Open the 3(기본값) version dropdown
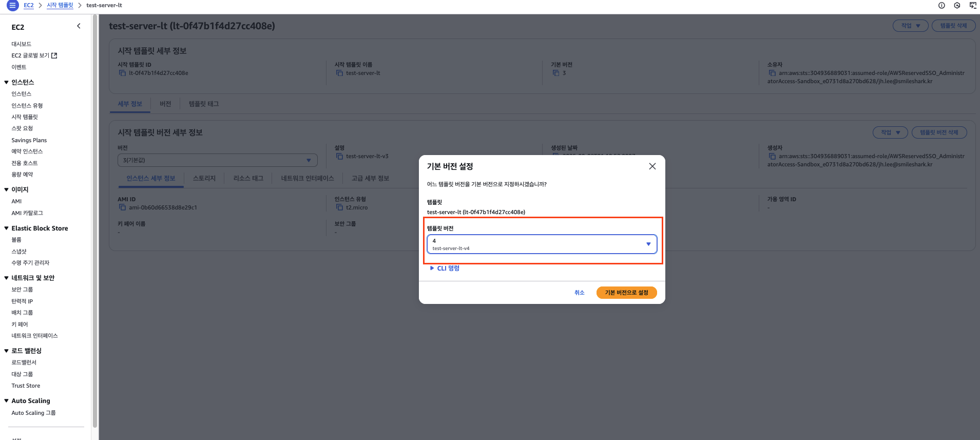Screen dimensions: 980x440 click(x=217, y=160)
